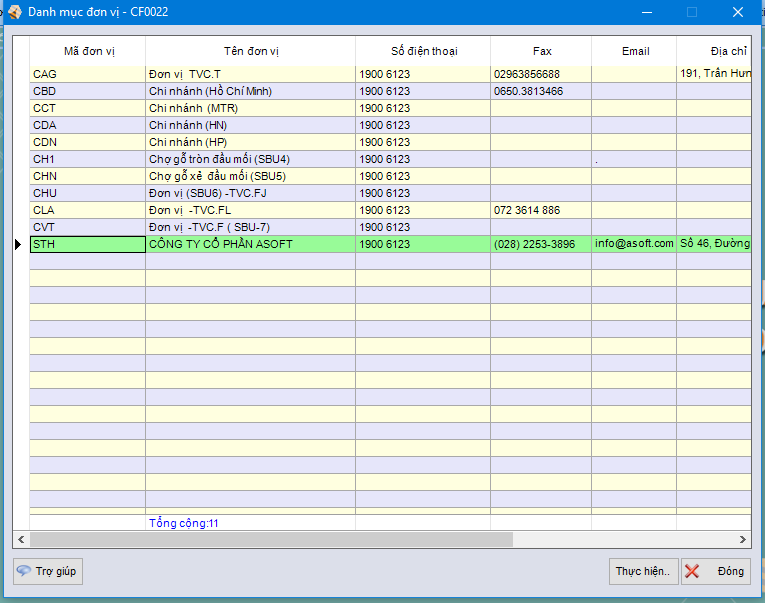Click the Fax column header

coord(541,51)
